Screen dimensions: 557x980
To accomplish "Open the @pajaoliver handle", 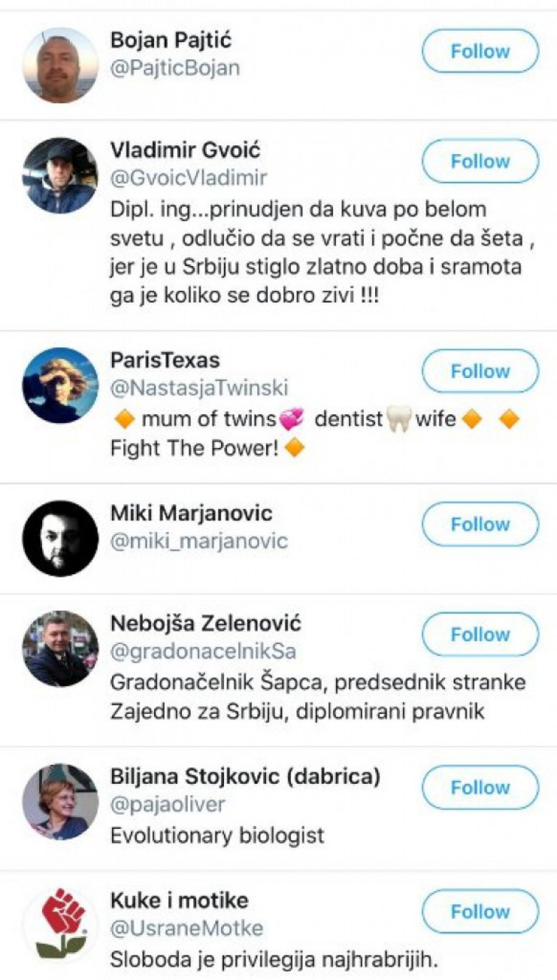I will [x=167, y=804].
